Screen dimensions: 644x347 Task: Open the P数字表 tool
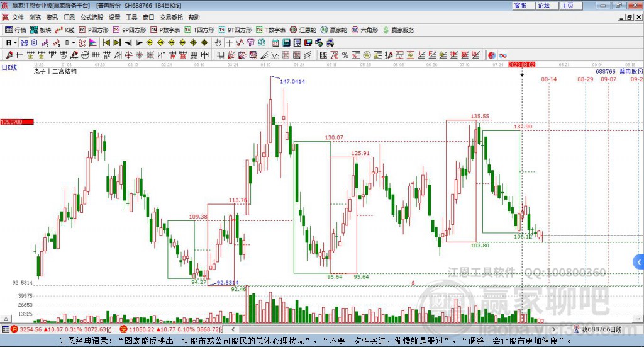165,30
